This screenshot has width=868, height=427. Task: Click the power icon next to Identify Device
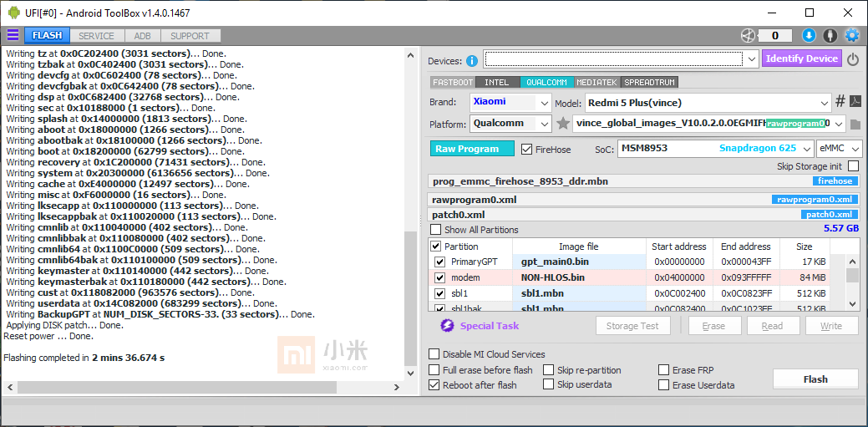click(853, 58)
